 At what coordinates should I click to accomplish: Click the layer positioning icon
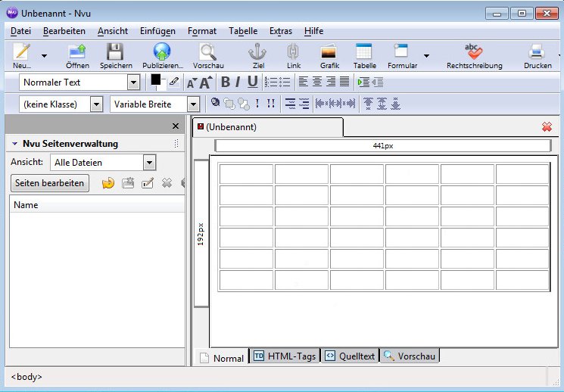pyautogui.click(x=215, y=103)
